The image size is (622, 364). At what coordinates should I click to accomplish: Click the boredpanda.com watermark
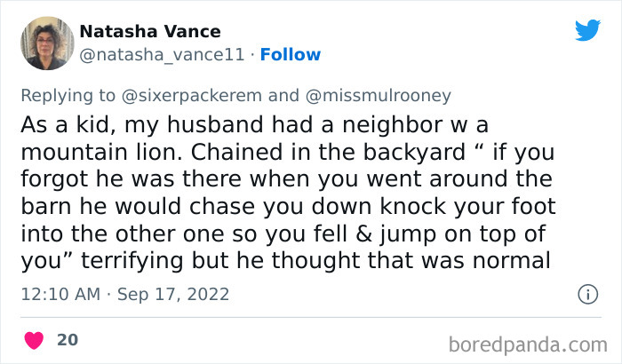(530, 343)
